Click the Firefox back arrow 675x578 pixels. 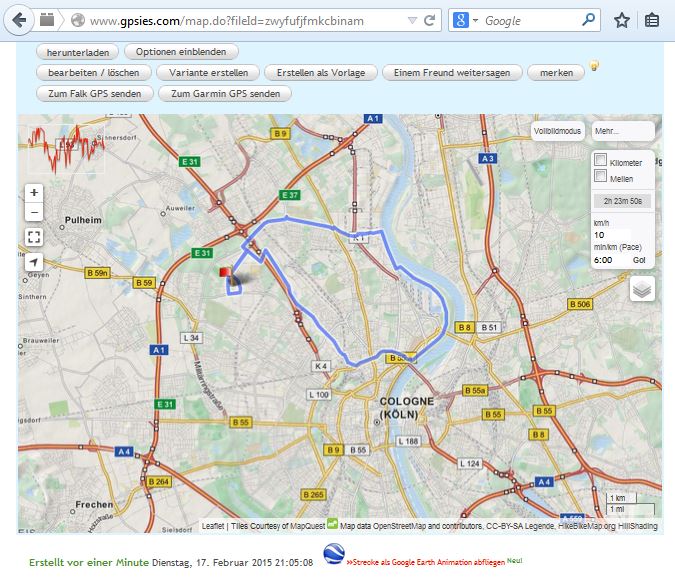click(19, 20)
